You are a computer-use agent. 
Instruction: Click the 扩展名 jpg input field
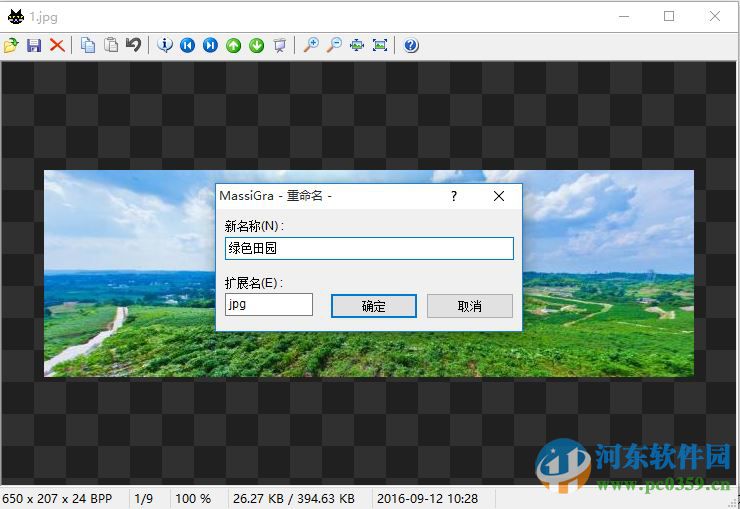269,304
